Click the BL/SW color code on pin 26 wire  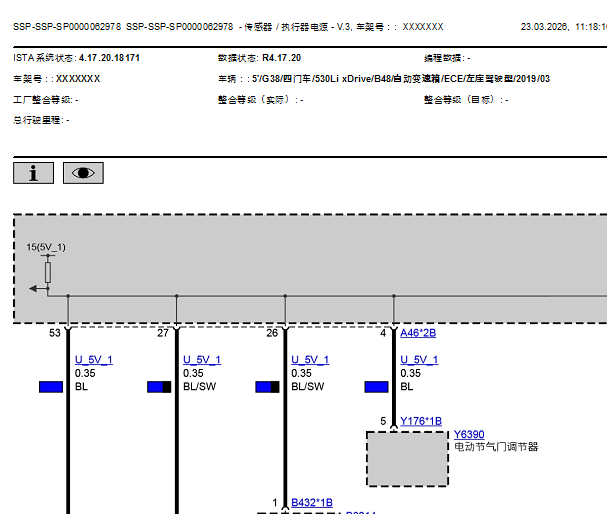[308, 386]
